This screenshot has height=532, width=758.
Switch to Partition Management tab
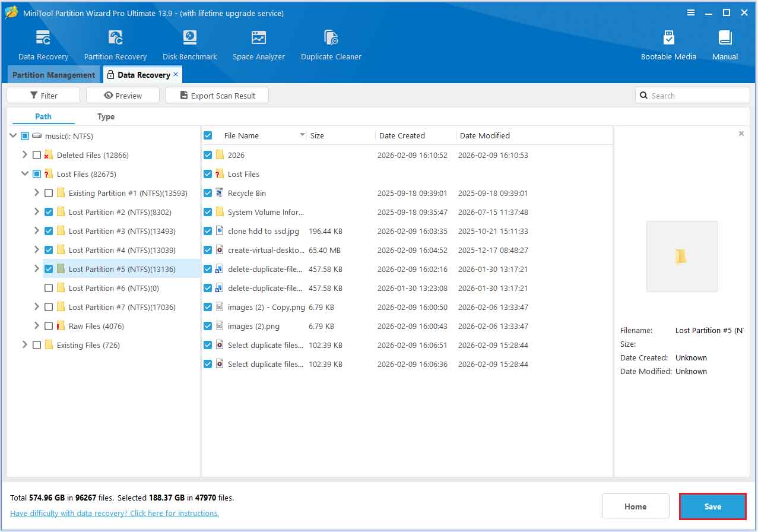pyautogui.click(x=53, y=75)
